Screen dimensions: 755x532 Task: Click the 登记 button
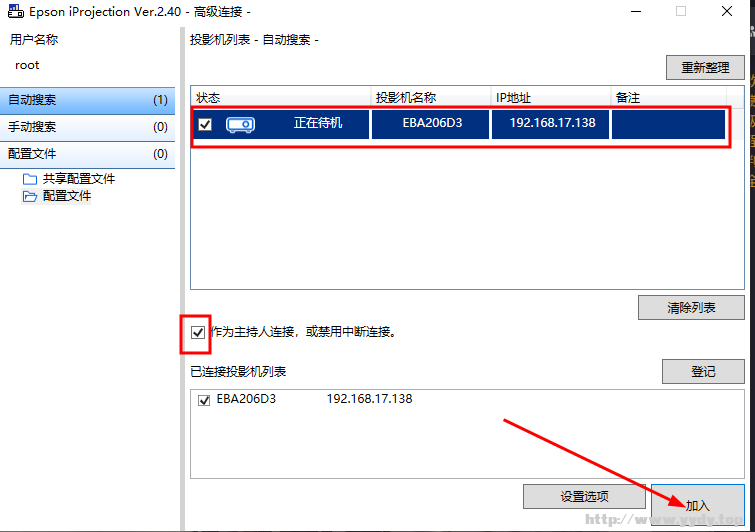tap(703, 371)
